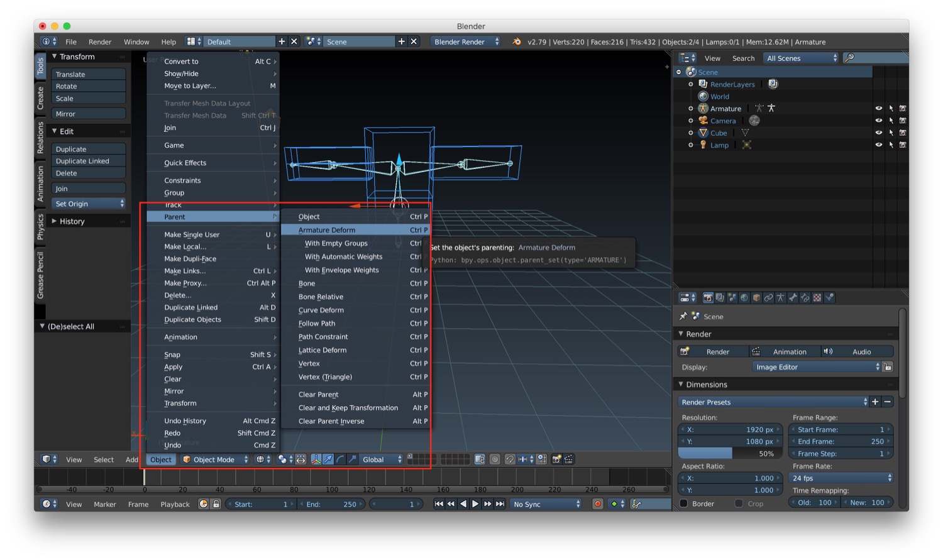
Task: Enable the Border checkbox
Action: coord(684,503)
